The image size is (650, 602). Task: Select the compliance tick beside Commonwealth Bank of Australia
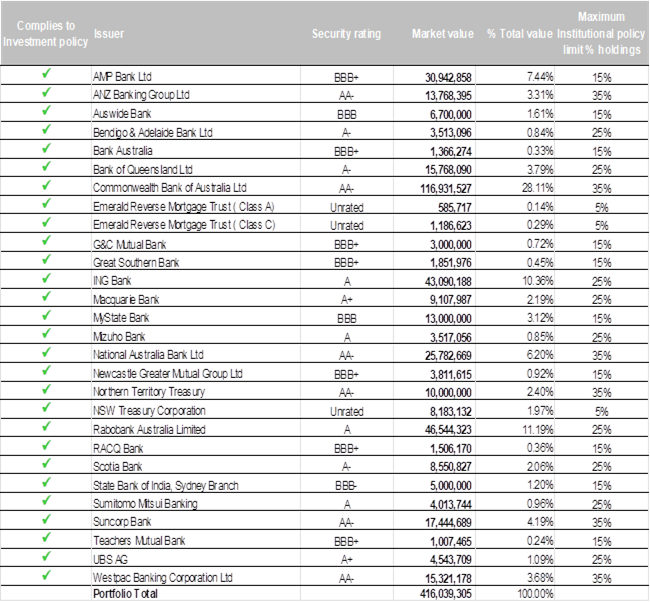click(45, 187)
